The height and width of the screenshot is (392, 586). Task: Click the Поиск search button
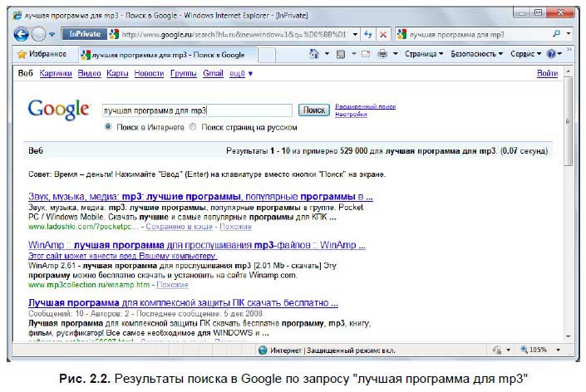[x=313, y=110]
